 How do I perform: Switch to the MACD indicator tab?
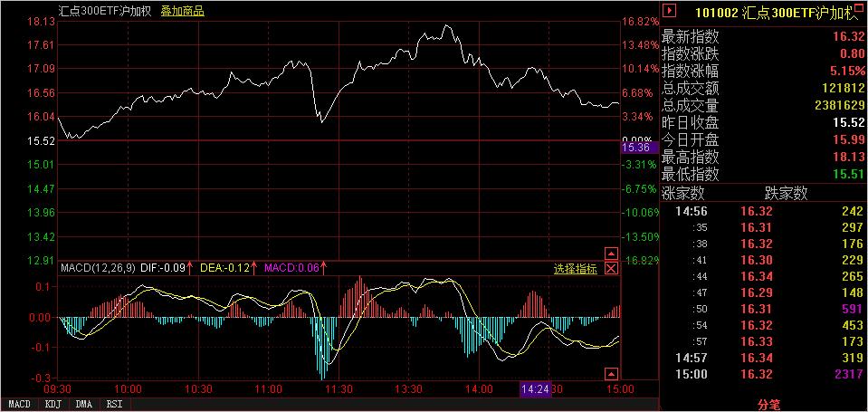(19, 404)
